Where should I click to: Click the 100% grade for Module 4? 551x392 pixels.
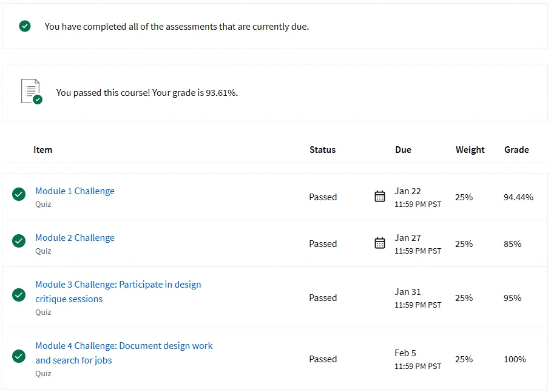515,359
